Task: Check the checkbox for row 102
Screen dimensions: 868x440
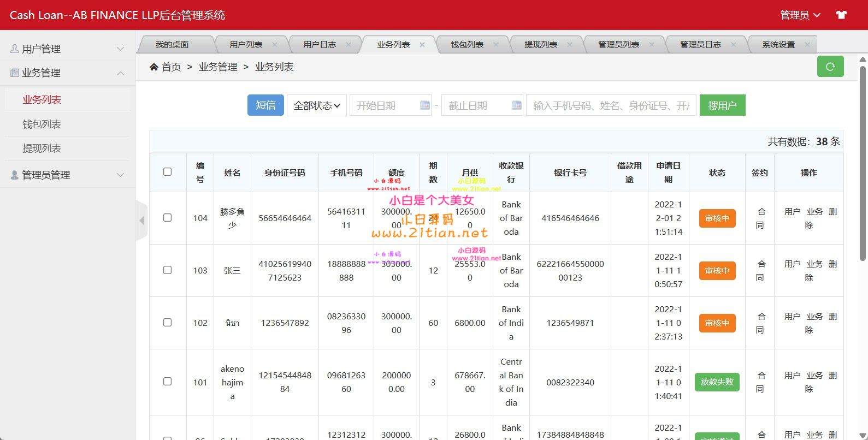Action: click(x=167, y=322)
